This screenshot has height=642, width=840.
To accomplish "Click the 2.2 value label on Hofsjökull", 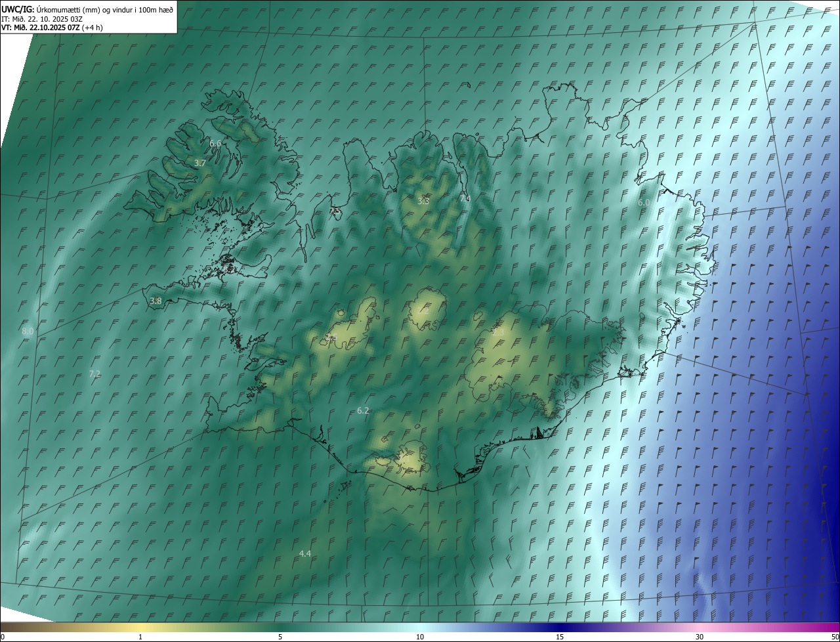I will pyautogui.click(x=425, y=310).
